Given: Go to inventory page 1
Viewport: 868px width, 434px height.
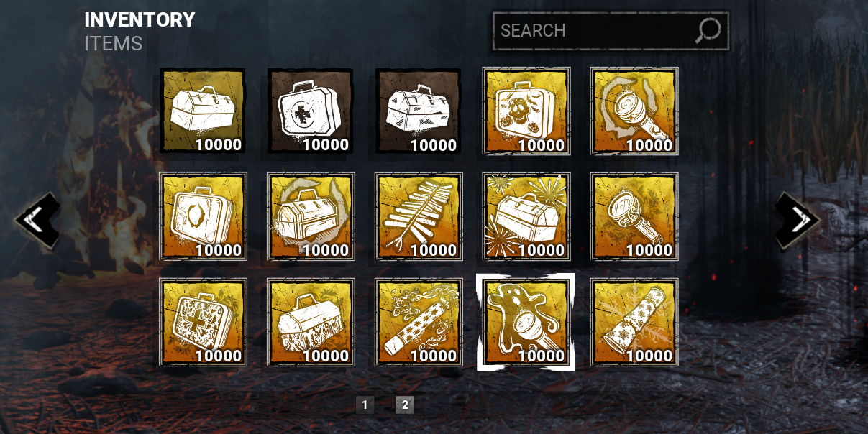Looking at the screenshot, I should click(365, 405).
